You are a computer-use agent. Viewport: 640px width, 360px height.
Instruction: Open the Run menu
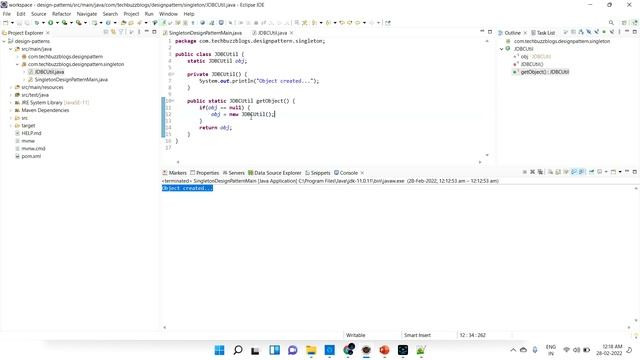pyautogui.click(x=149, y=14)
